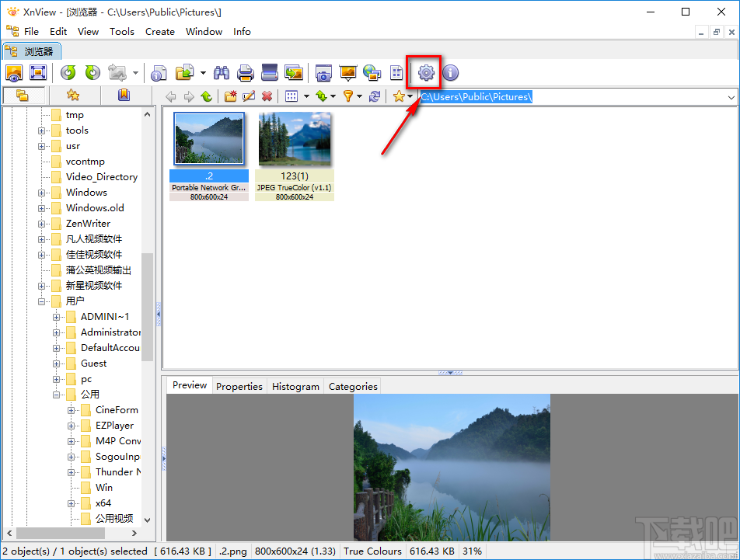Switch to the Histogram tab
Screen dimensions: 740x560
[x=295, y=387]
